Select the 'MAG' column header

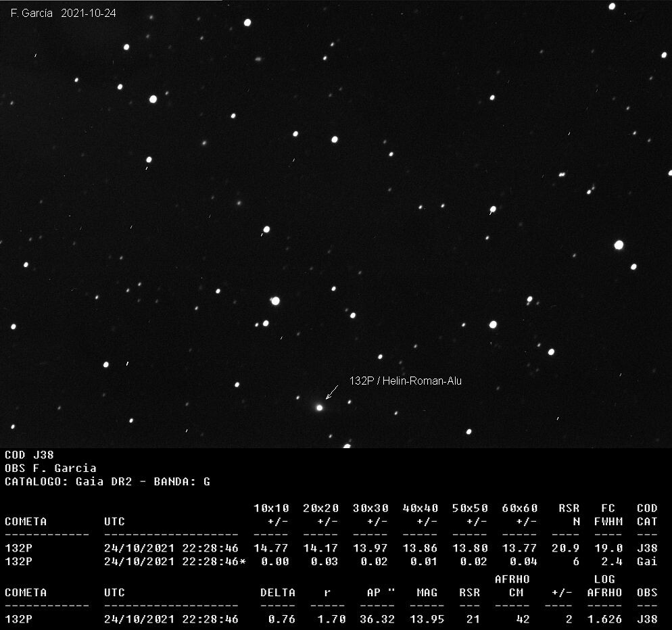click(427, 593)
